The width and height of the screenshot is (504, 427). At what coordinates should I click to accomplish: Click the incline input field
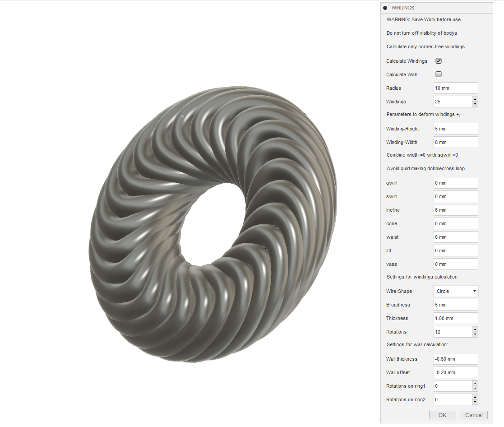click(455, 210)
